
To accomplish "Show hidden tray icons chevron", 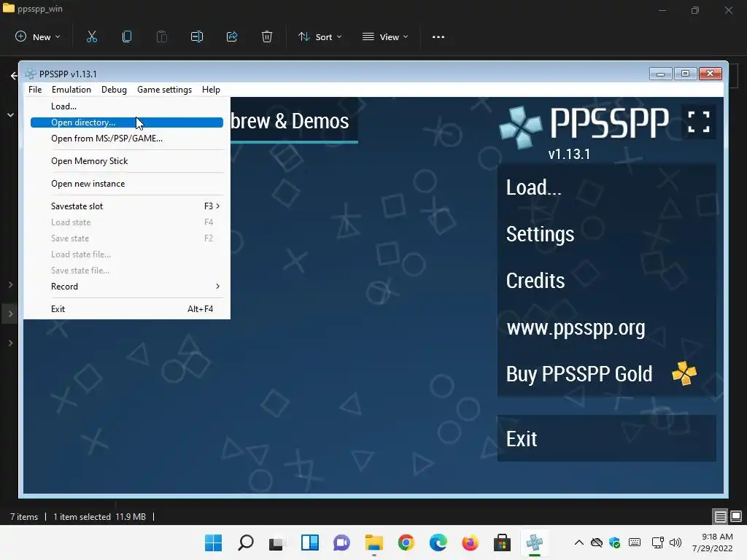I will [x=578, y=542].
